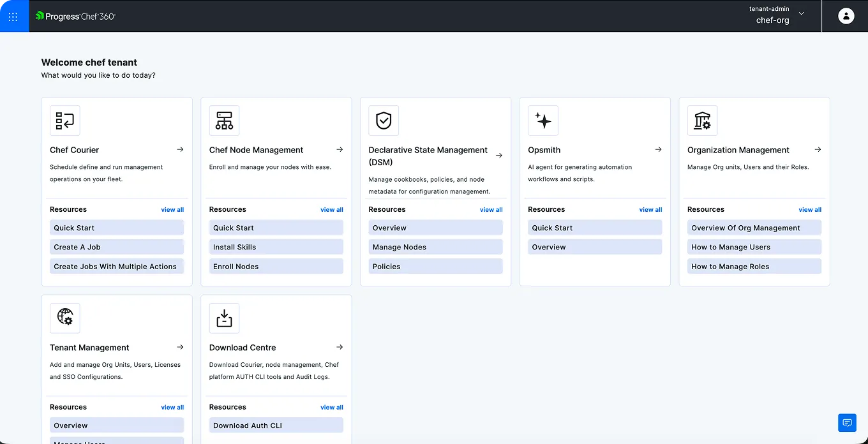The width and height of the screenshot is (868, 444).
Task: Open How to Manage Roles resource
Action: 754,267
